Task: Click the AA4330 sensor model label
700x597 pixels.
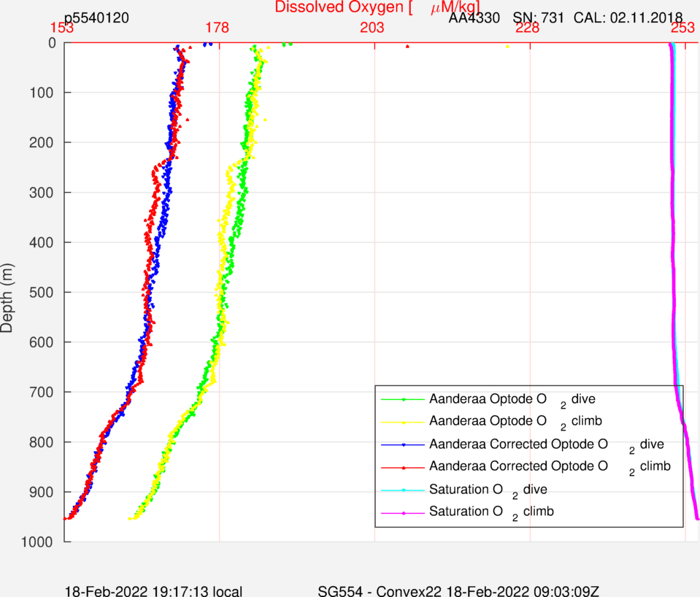Action: coord(474,18)
